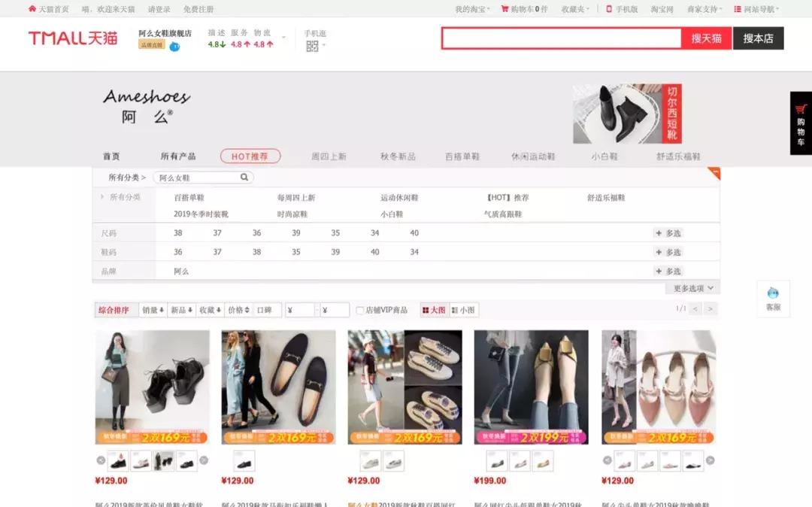Open the site navigation list icon

pos(738,9)
